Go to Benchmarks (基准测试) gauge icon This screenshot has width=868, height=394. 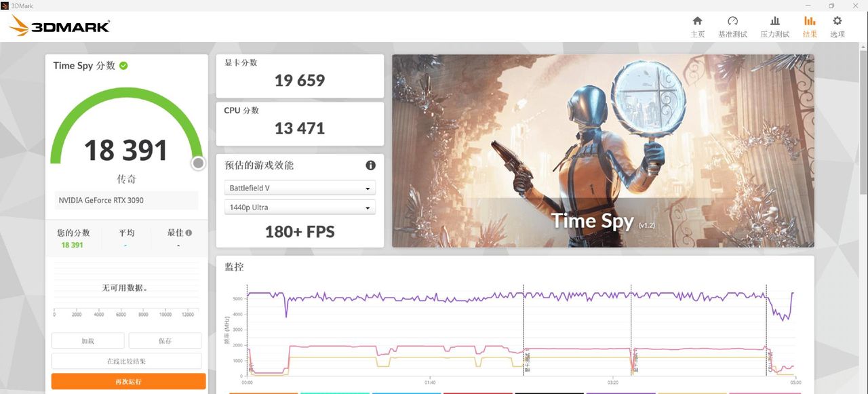732,22
